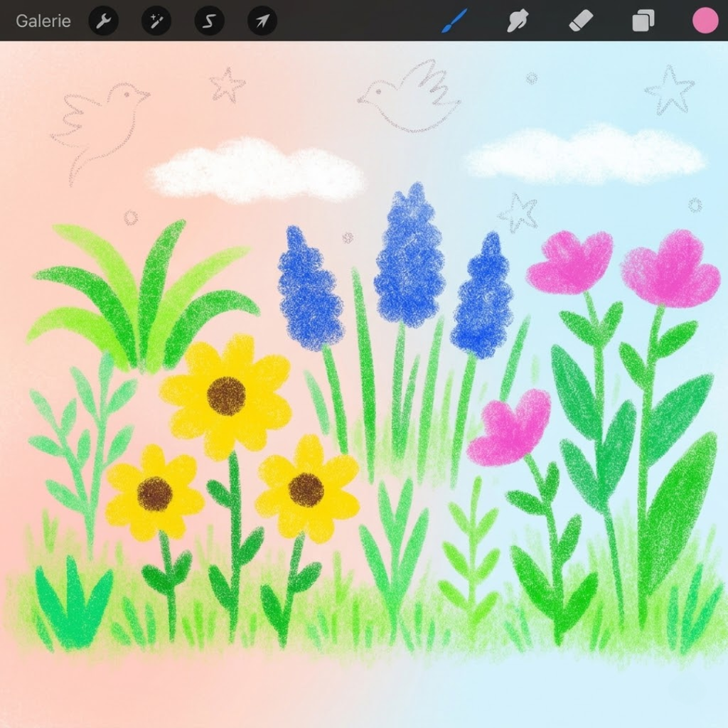
Task: Select the Eraser tool
Action: click(x=581, y=21)
